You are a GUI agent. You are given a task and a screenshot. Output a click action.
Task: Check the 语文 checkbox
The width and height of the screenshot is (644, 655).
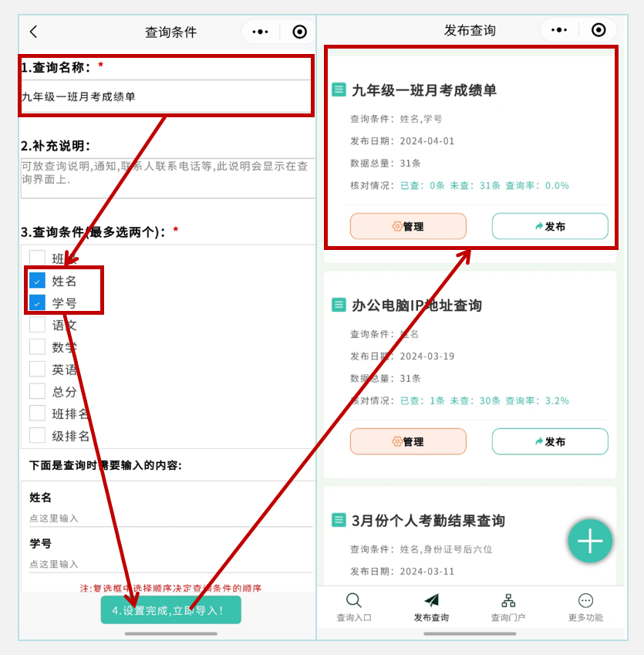coord(37,325)
